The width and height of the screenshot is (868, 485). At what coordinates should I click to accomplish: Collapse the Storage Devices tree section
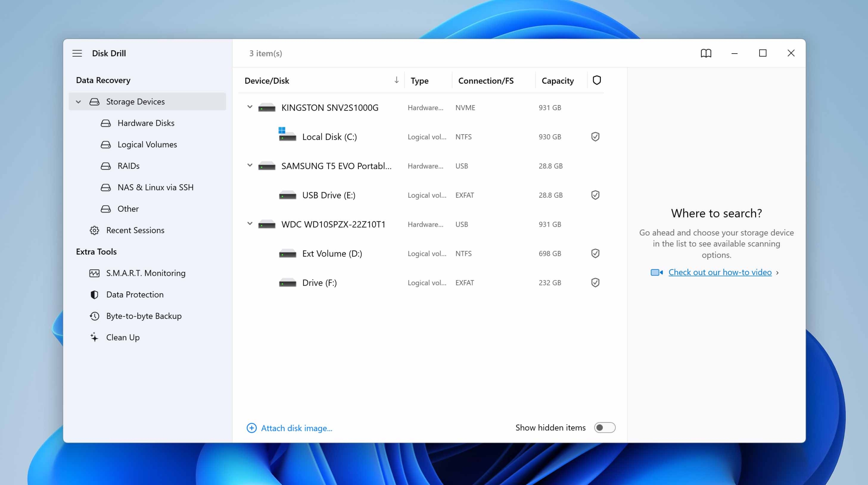[78, 102]
